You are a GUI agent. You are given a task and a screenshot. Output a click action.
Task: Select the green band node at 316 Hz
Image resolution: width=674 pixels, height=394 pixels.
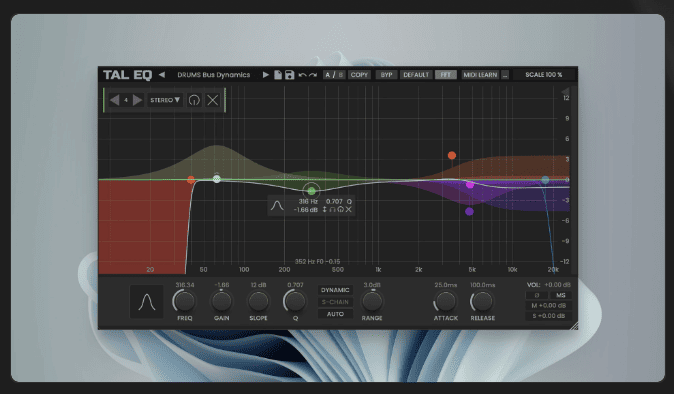click(312, 191)
